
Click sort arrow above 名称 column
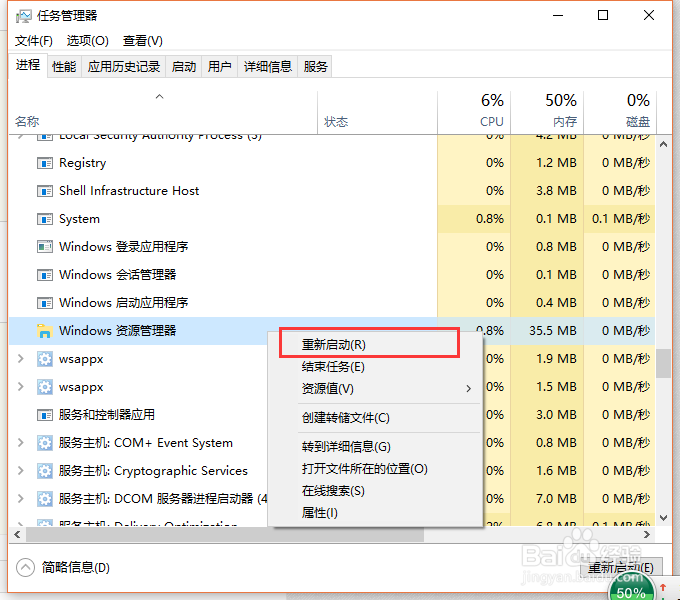point(160,96)
